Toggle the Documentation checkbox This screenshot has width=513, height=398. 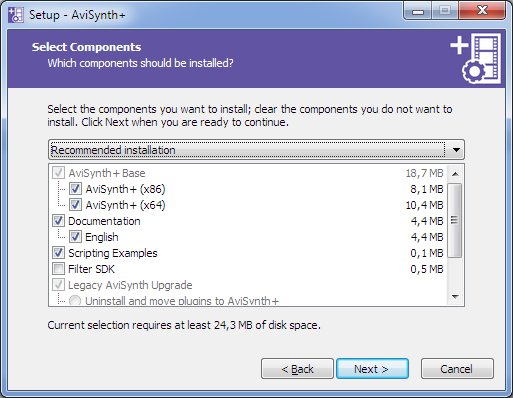pyautogui.click(x=58, y=221)
